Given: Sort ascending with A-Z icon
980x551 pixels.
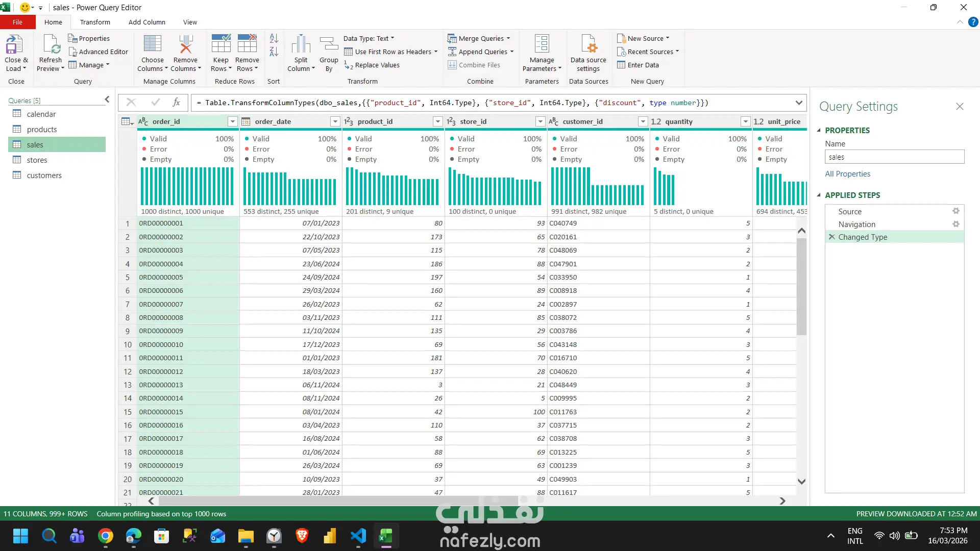Looking at the screenshot, I should tap(274, 38).
